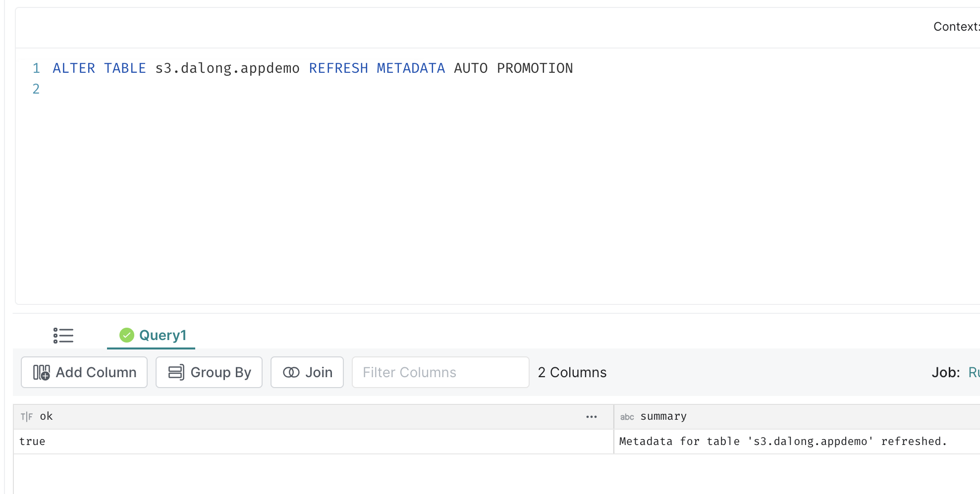Viewport: 980px width, 494px height.
Task: Click the Context label in editor header
Action: [956, 27]
